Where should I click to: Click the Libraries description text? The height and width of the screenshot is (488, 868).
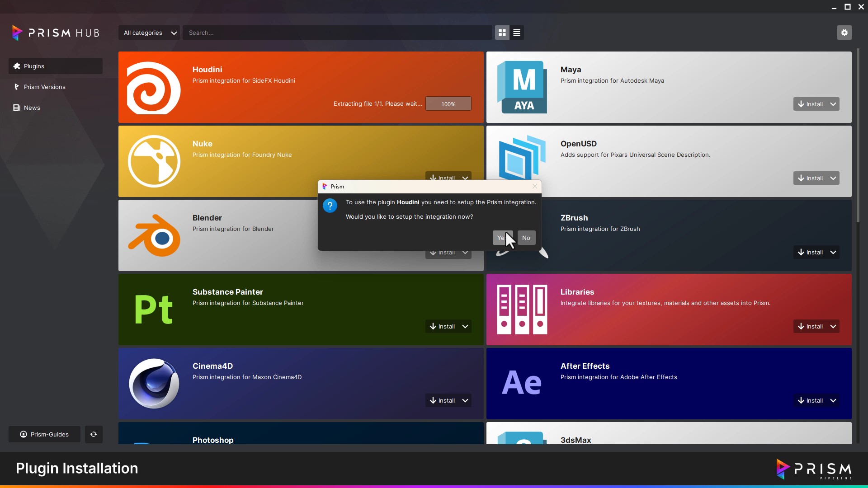point(665,303)
